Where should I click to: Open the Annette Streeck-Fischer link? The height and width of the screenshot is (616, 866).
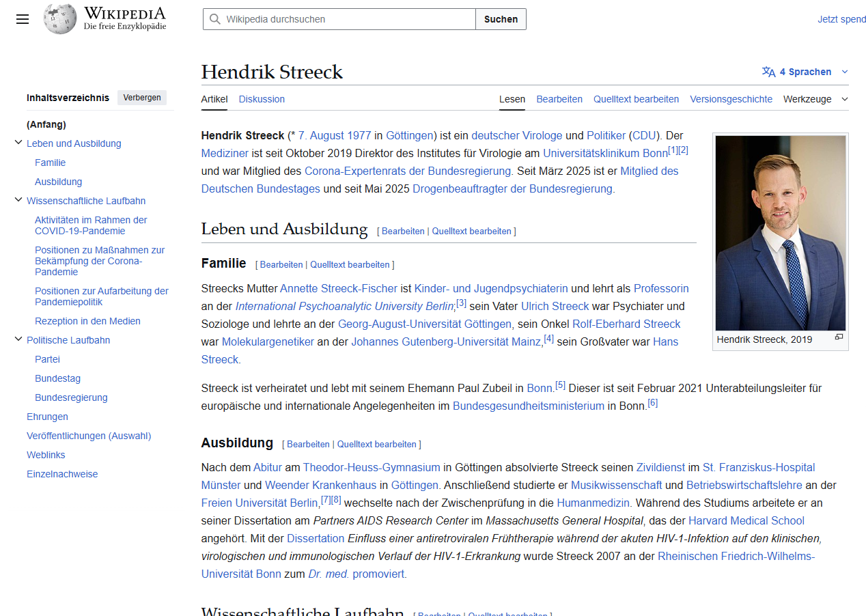pos(339,288)
